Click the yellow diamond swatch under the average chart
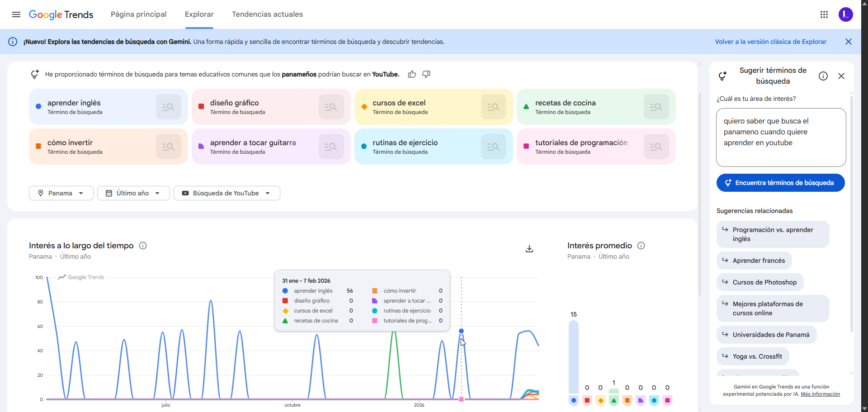This screenshot has height=412, width=868. click(x=600, y=400)
